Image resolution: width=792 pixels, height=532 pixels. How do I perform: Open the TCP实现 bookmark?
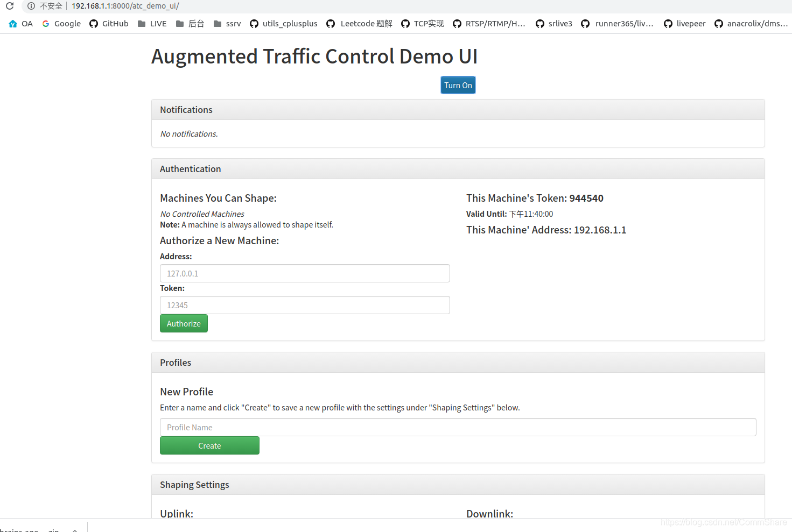tap(423, 24)
